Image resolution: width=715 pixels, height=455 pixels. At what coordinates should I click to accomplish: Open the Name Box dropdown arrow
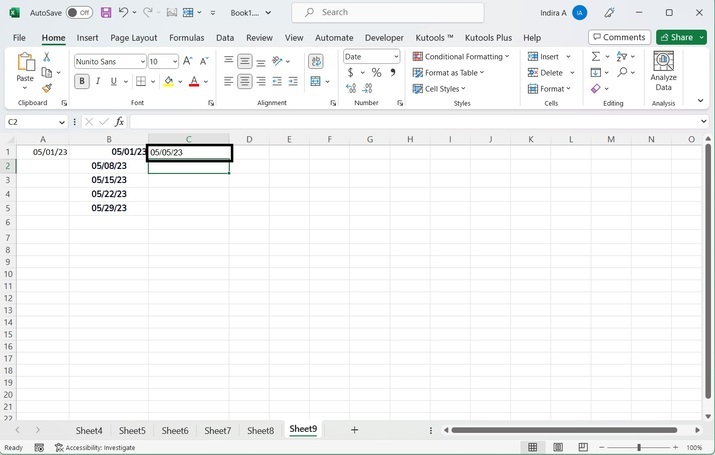[x=62, y=122]
